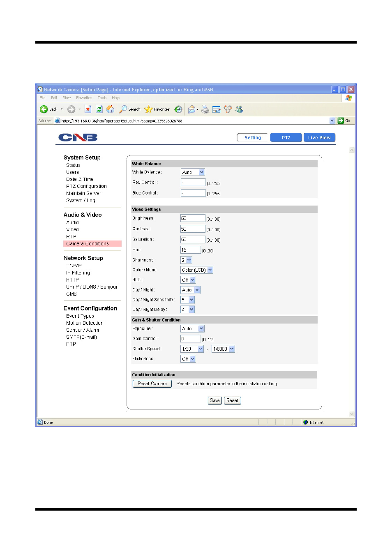Open the Motion Detection link
The width and height of the screenshot is (392, 555).
point(85,323)
